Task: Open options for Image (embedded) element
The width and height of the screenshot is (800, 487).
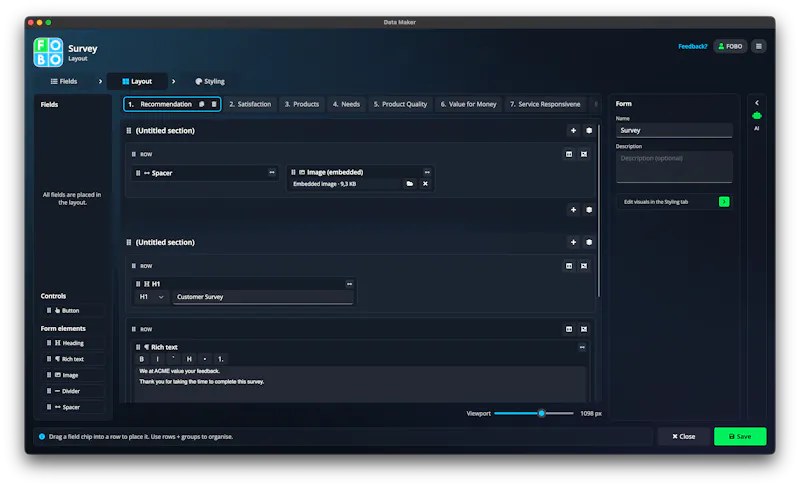Action: pos(427,172)
